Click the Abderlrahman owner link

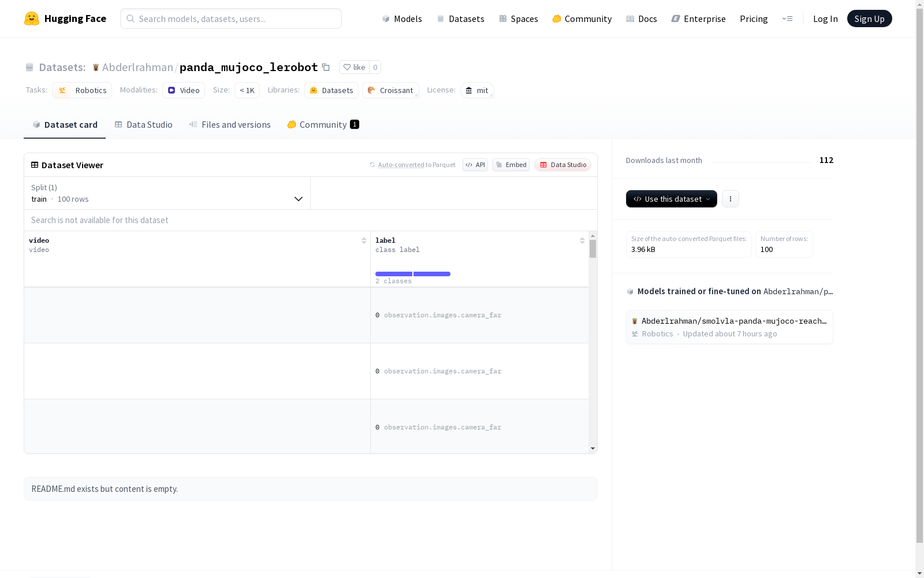[x=137, y=67]
